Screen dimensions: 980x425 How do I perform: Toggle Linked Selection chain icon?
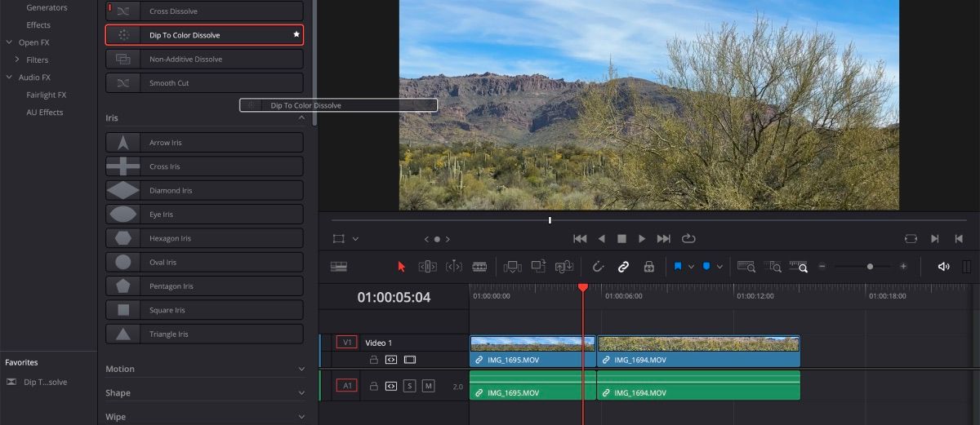623,267
